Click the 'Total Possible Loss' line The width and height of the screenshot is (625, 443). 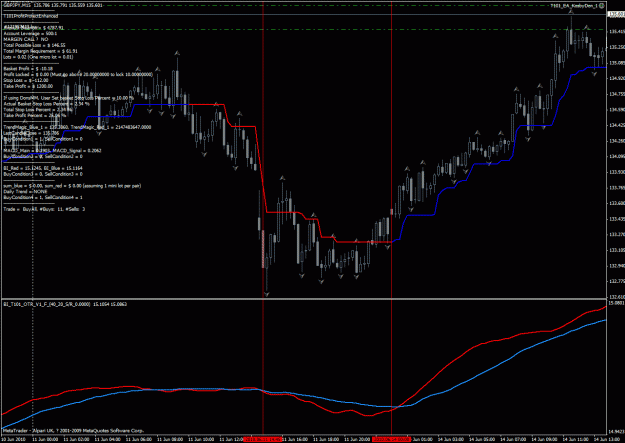(34, 45)
